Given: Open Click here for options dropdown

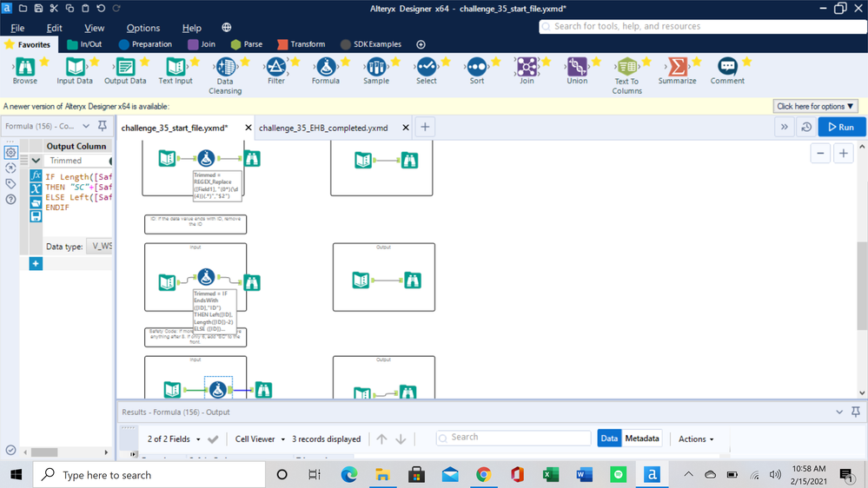Looking at the screenshot, I should pos(815,106).
